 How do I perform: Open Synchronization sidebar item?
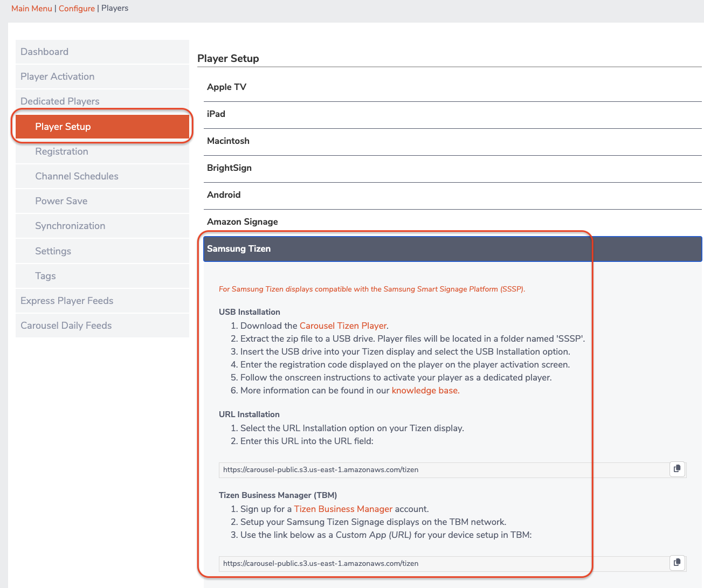pyautogui.click(x=102, y=226)
